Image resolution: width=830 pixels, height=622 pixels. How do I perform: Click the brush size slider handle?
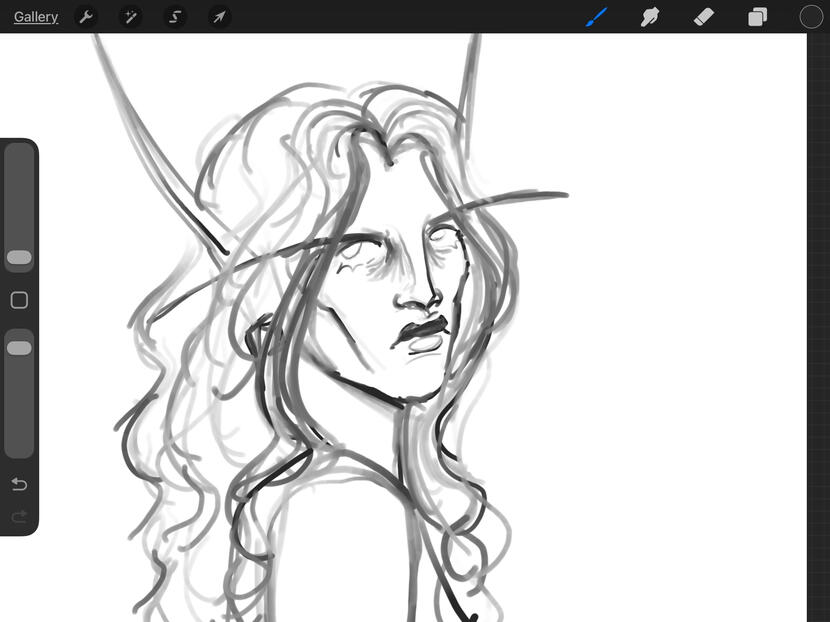pos(19,258)
